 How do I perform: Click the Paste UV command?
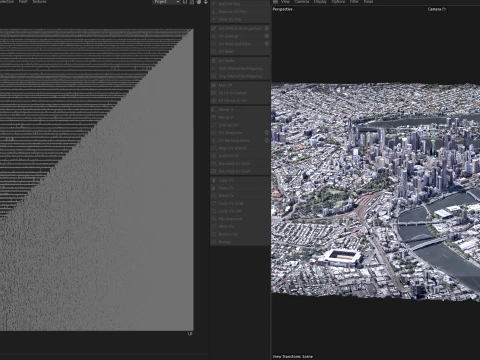(240, 188)
